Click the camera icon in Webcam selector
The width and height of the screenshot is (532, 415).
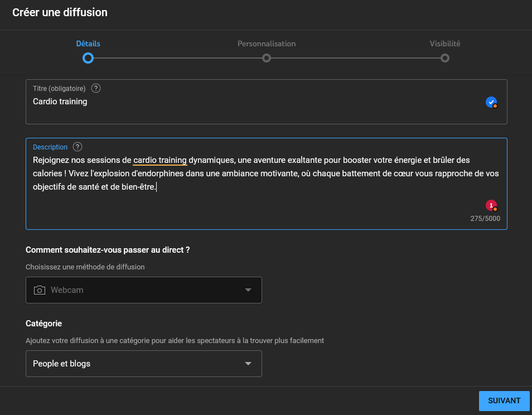click(x=40, y=290)
